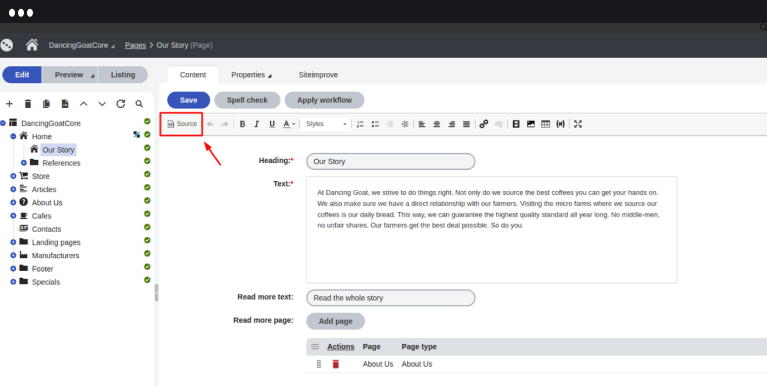767x386 pixels.
Task: Undo the last editor change
Action: 210,124
